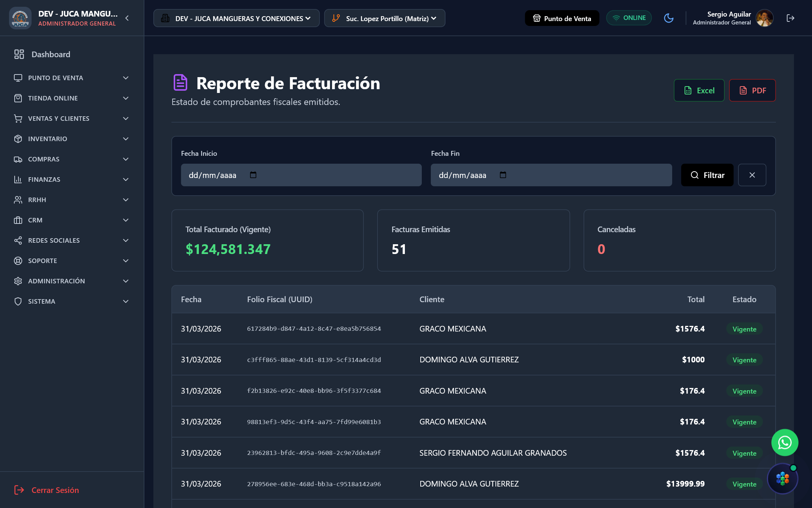Screen dimensions: 812x508
Task: Click the Redes Sociales share icon
Action: (18, 240)
